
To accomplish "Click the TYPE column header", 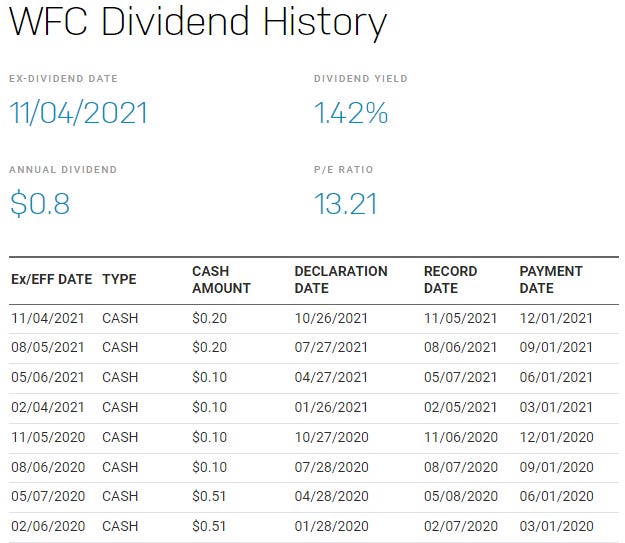I will (x=119, y=279).
